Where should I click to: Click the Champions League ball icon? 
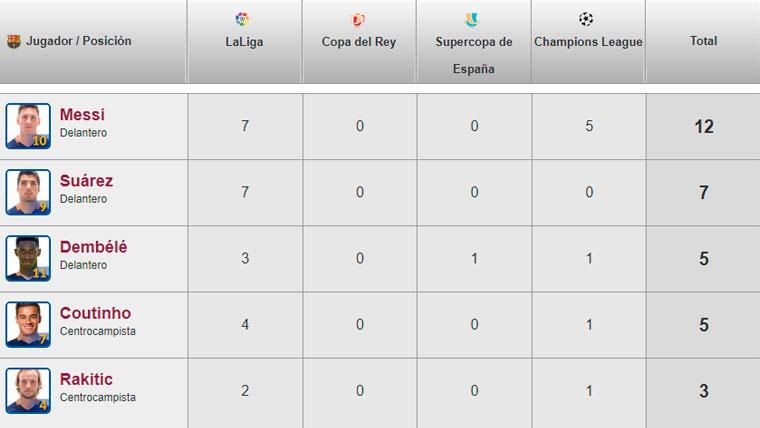[x=587, y=19]
